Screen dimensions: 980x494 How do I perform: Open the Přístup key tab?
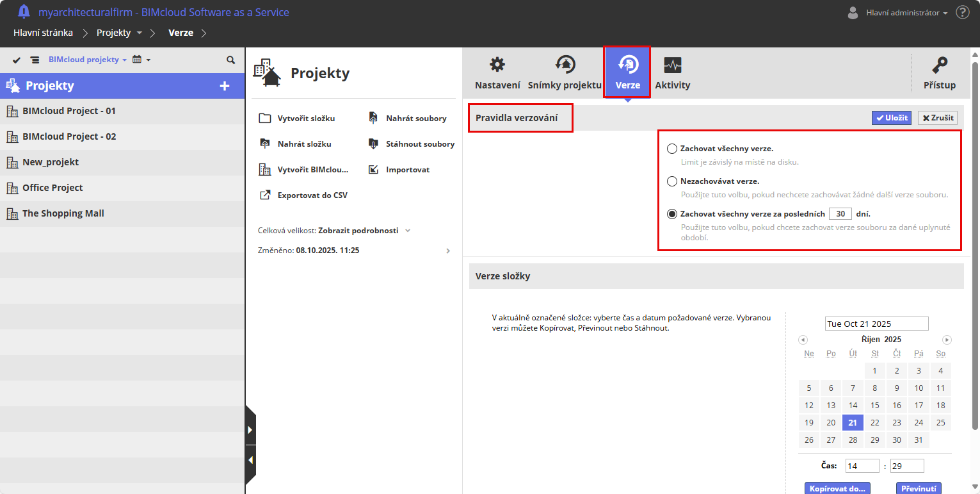click(940, 72)
